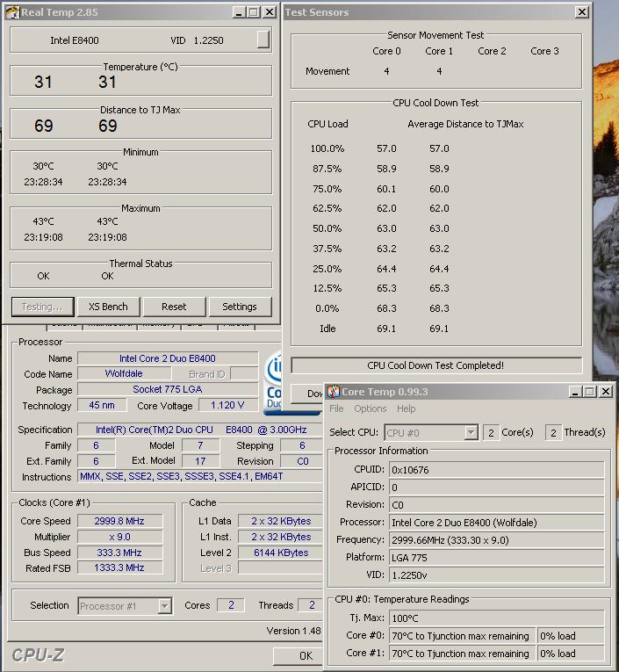Click the Revision value C0 in CPU-Z
The height and width of the screenshot is (672, 619).
[301, 461]
